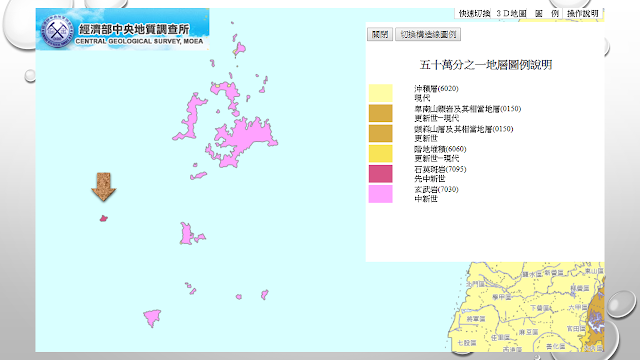Click the large triangular basalt island at the bottom

(x=152, y=318)
